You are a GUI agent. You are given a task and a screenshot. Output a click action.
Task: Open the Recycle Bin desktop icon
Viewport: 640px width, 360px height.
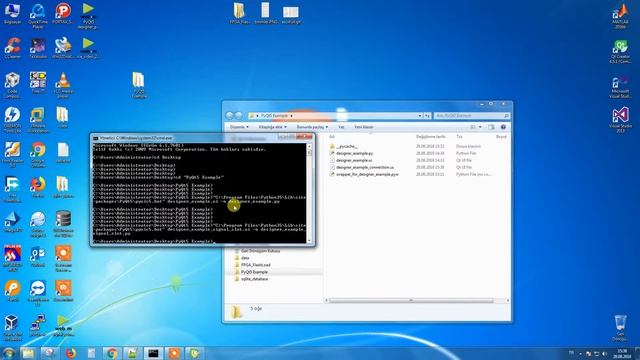click(620, 328)
